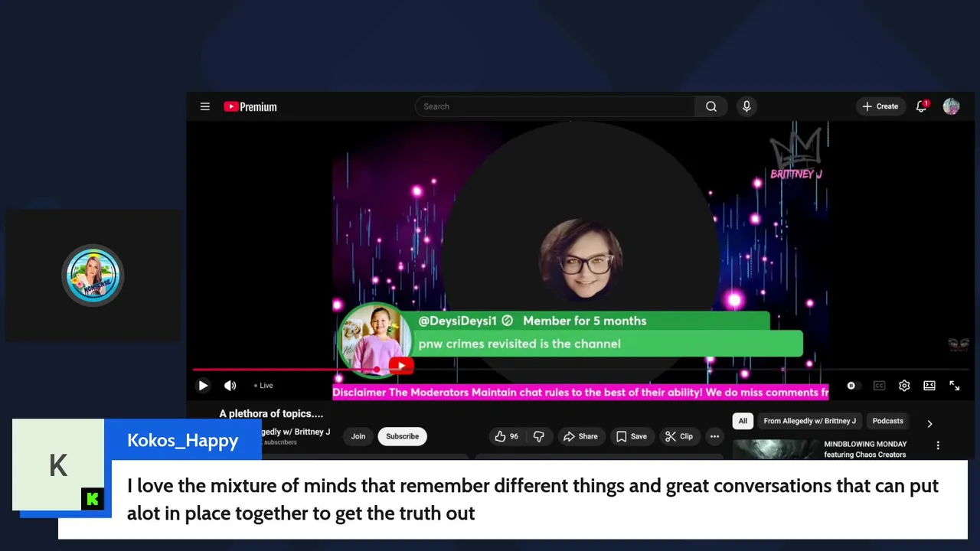Open the notifications bell
The height and width of the screenshot is (551, 980).
pyautogui.click(x=922, y=106)
